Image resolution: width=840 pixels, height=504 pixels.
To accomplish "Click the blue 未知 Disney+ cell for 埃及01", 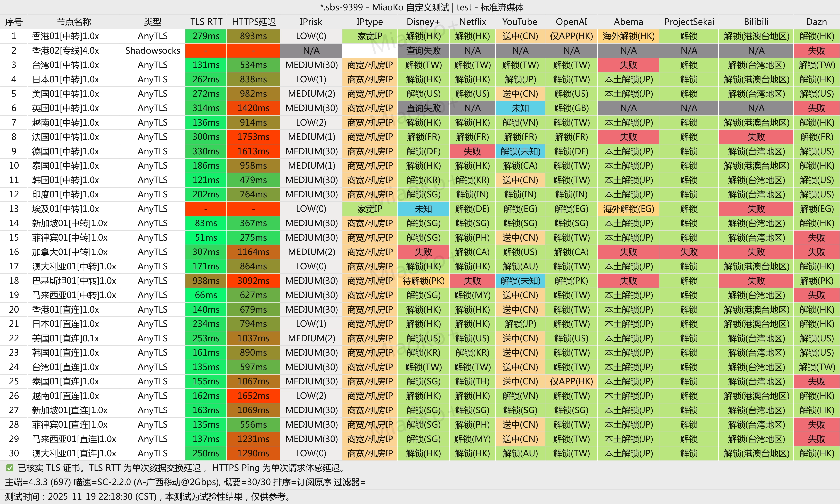I will (x=423, y=209).
